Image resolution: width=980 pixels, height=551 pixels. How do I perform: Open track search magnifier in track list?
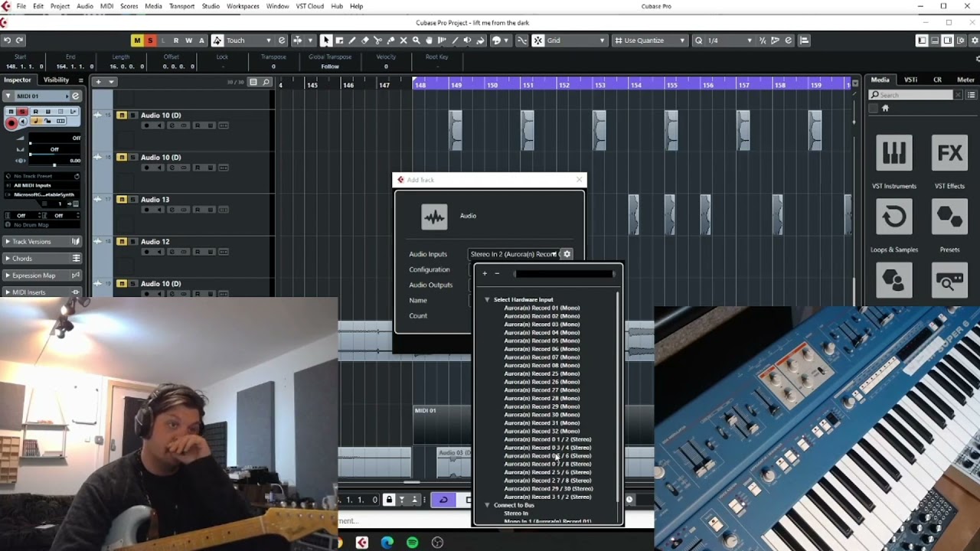266,82
